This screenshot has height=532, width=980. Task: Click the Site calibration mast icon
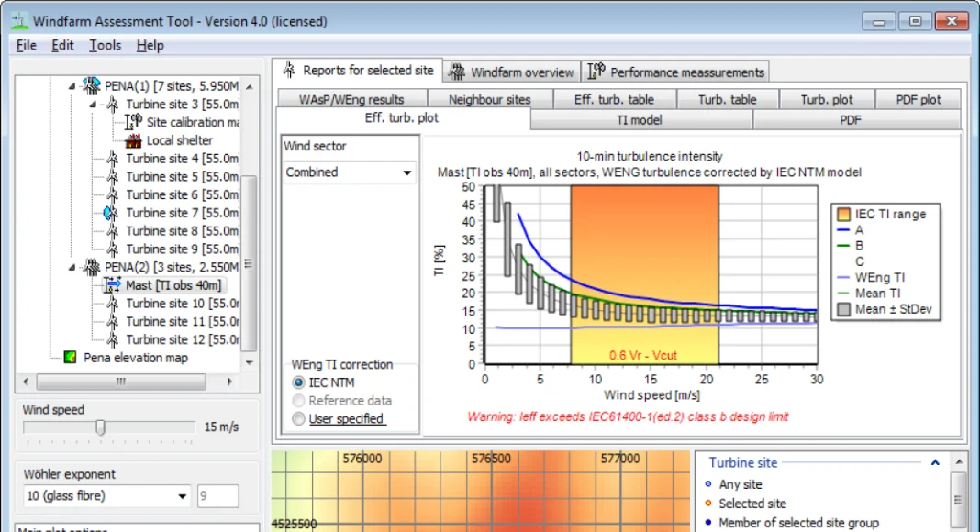coord(132,122)
